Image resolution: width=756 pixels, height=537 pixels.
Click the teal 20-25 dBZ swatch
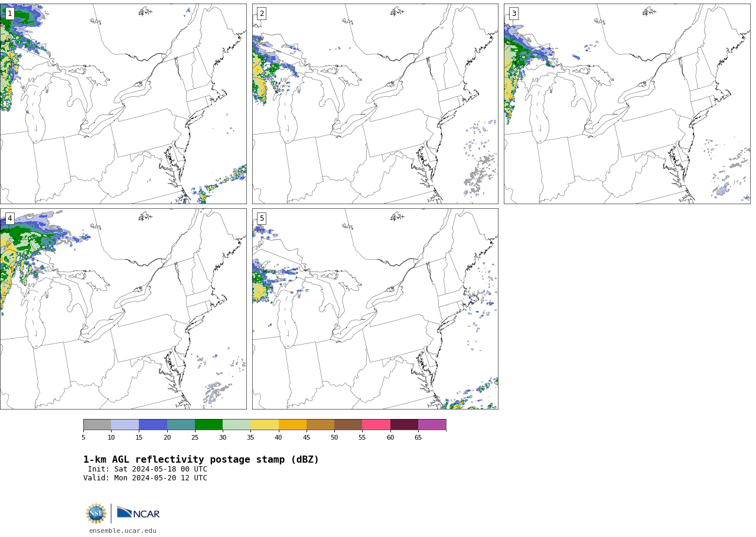click(x=181, y=425)
